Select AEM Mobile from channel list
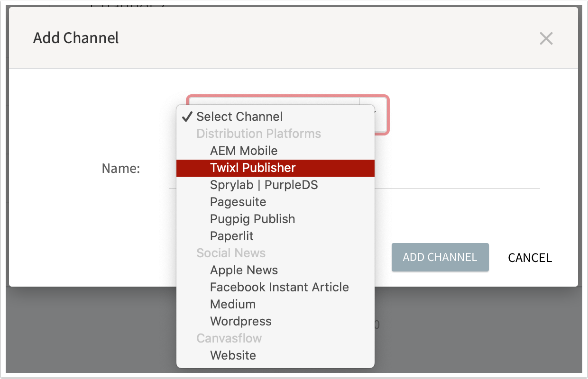The image size is (588, 379). click(276, 151)
